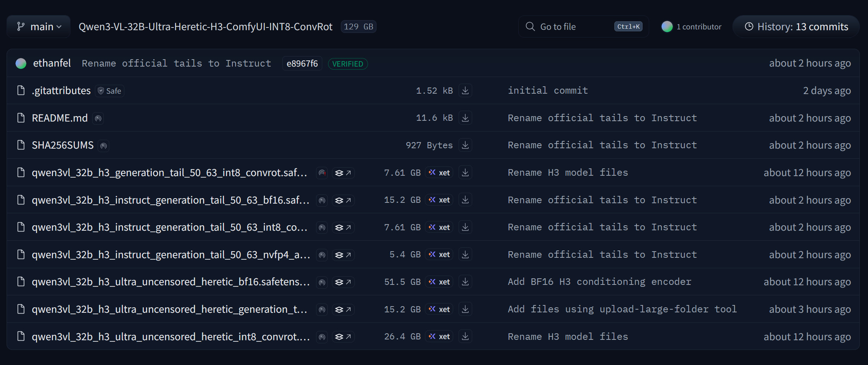Open LFS pointer for instruct_generation_tail nvfp4 file
This screenshot has width=868, height=365.
pos(343,255)
